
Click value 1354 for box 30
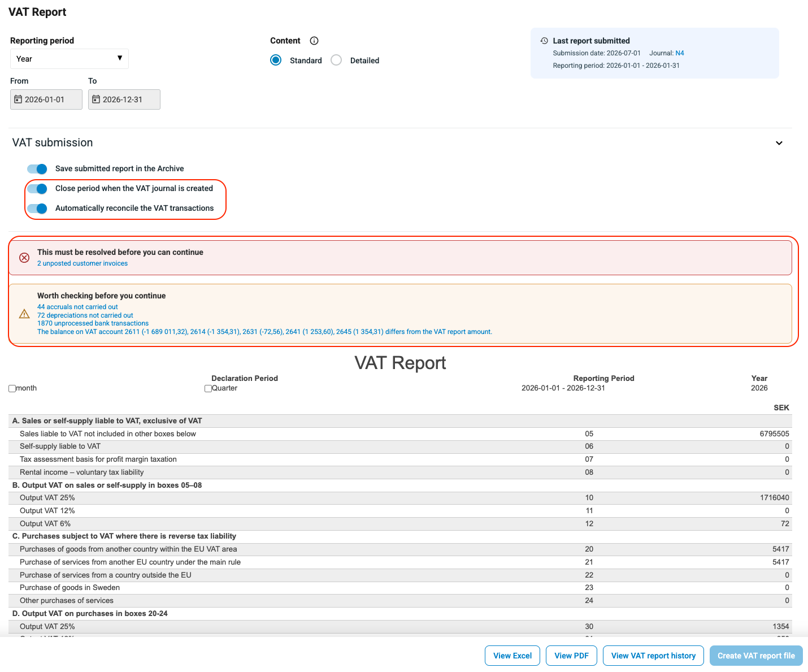781,627
